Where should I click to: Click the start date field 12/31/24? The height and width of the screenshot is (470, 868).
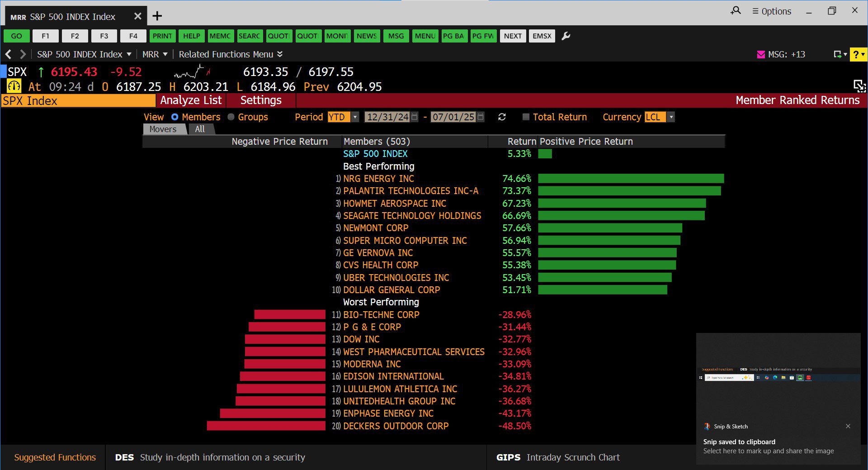coord(387,117)
